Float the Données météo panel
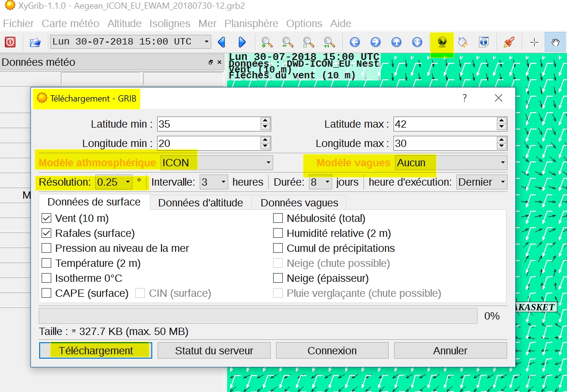Viewport: 567px width, 392px height. pyautogui.click(x=211, y=62)
